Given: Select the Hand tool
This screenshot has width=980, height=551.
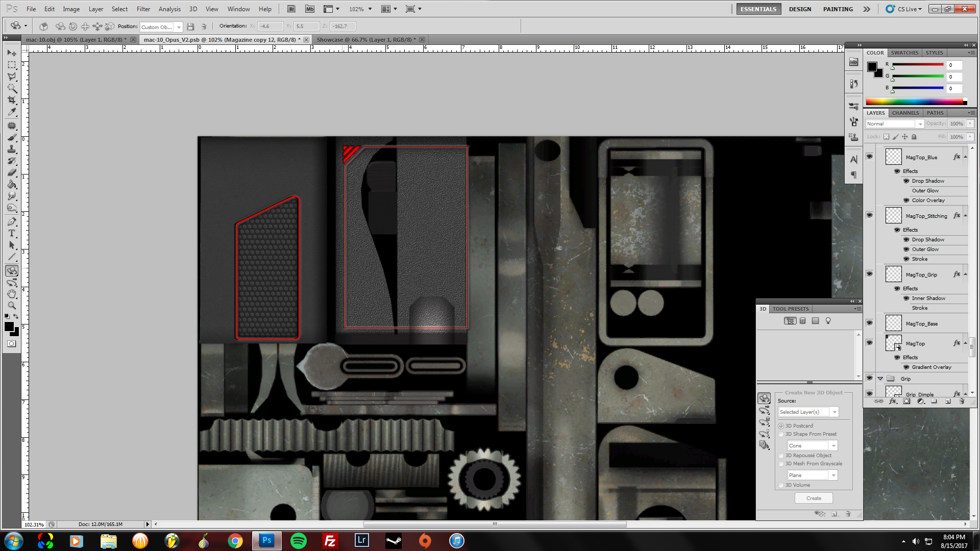Looking at the screenshot, I should pyautogui.click(x=12, y=294).
